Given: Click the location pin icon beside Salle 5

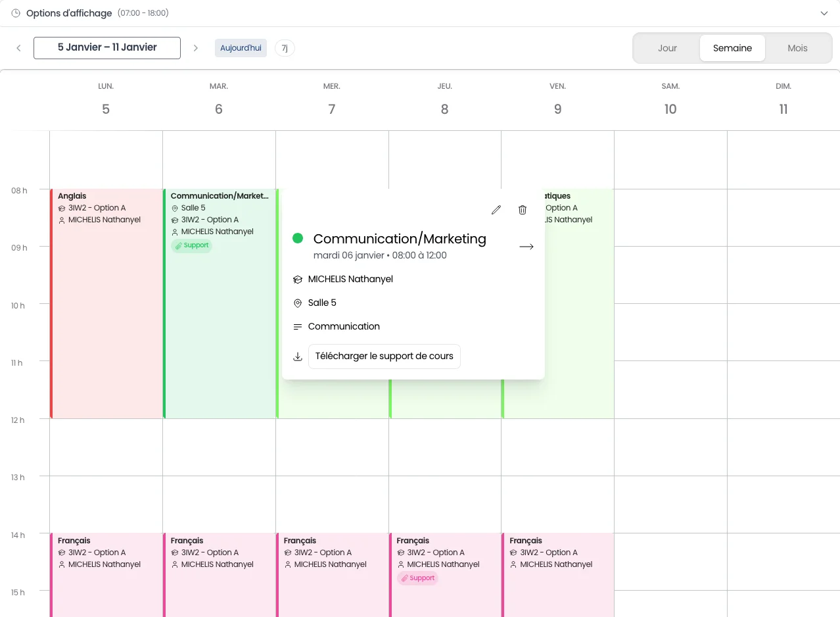Looking at the screenshot, I should click(x=298, y=303).
